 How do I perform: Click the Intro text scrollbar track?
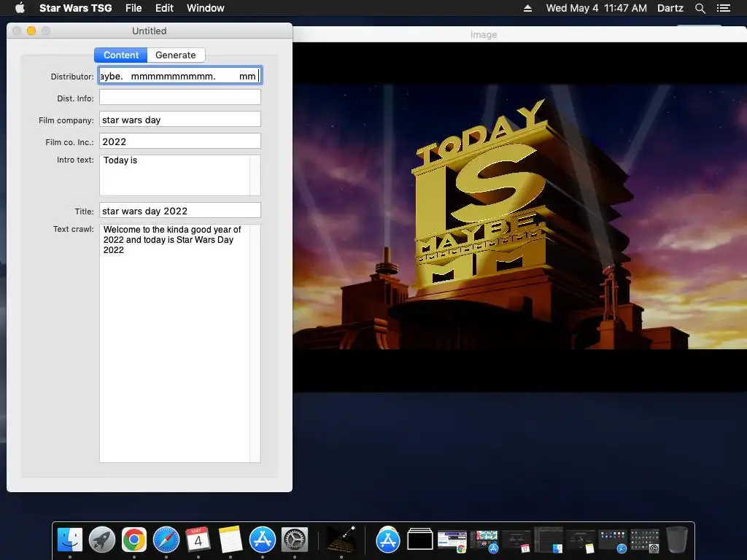click(x=255, y=175)
